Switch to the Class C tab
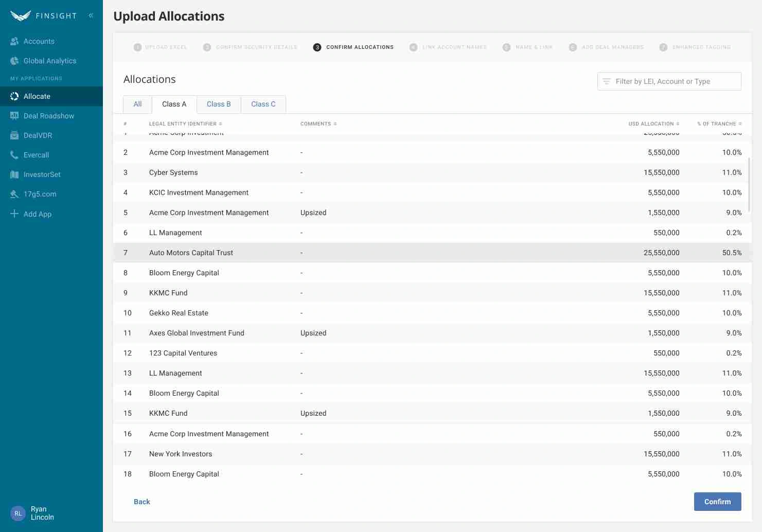This screenshot has height=532, width=762. 263,104
